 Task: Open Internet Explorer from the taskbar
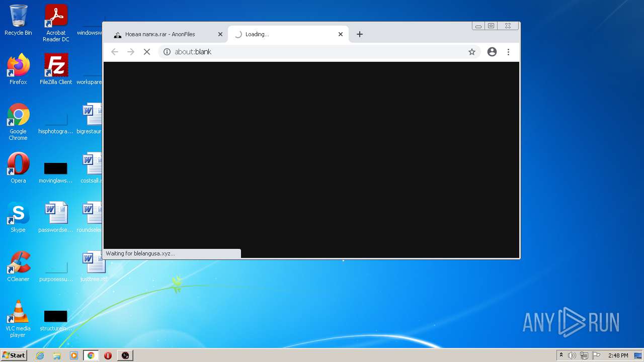tap(40, 355)
